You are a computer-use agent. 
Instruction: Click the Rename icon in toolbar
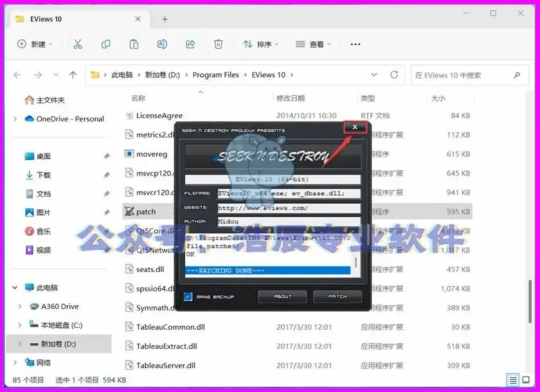[x=162, y=44]
